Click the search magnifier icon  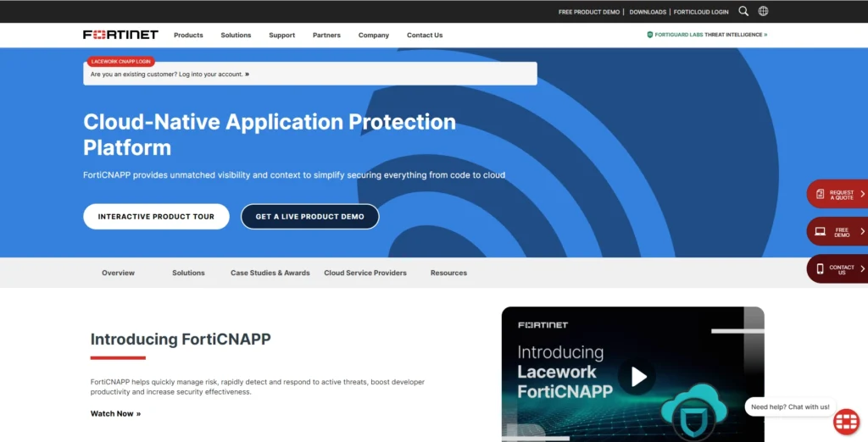tap(743, 11)
